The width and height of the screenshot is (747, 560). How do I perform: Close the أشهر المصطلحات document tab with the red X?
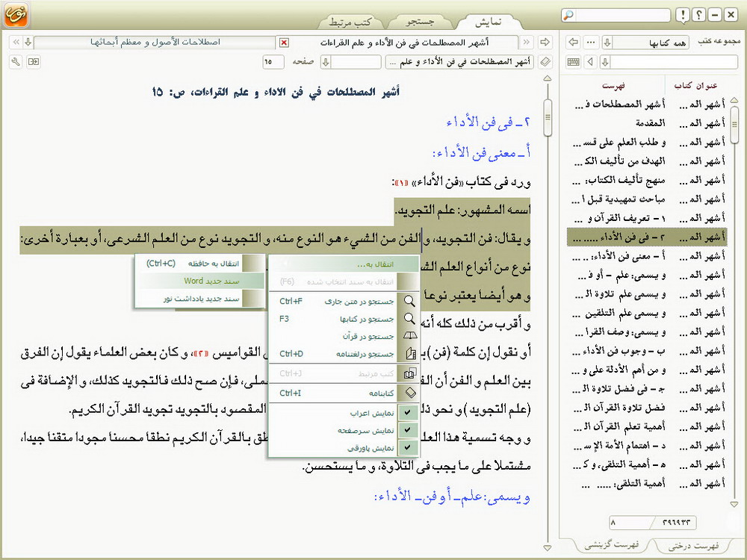tap(284, 43)
